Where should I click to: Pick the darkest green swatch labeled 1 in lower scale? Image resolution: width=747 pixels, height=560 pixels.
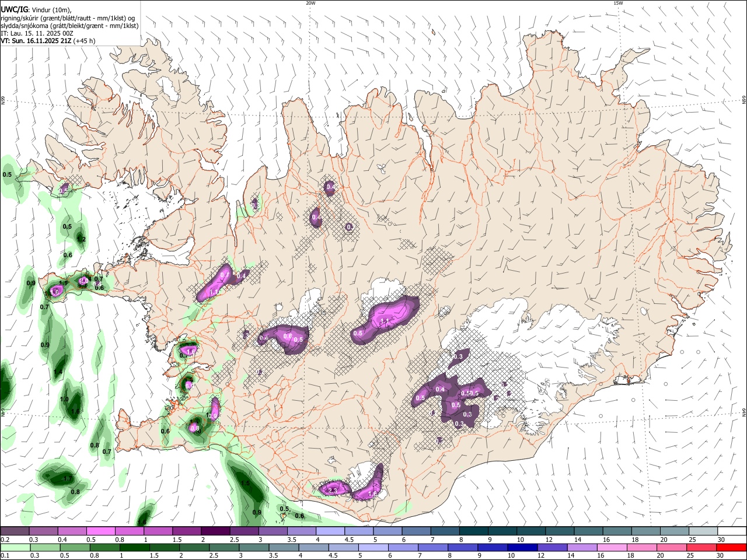pyautogui.click(x=134, y=548)
